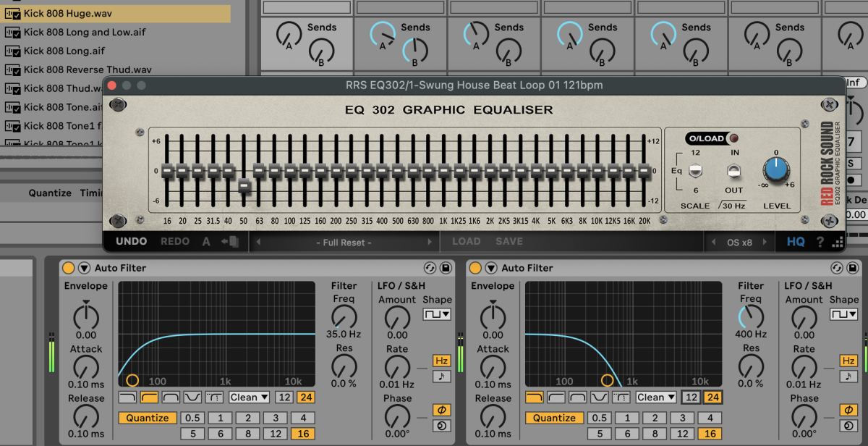Select lowpass filter type in right Auto Filter
868x446 pixels.
tap(535, 397)
